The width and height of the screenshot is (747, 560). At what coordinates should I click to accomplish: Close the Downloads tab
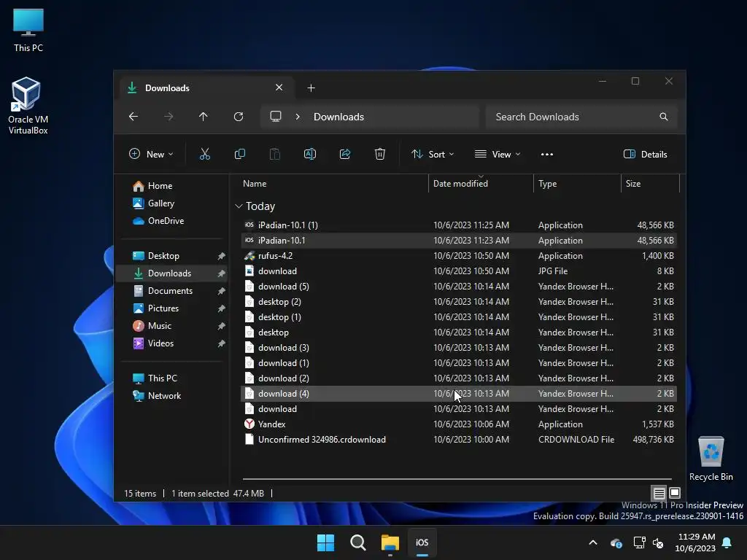click(x=279, y=87)
